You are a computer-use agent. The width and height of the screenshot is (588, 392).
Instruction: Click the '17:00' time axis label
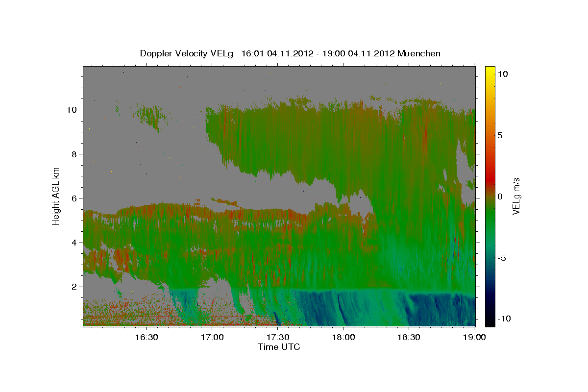click(212, 338)
